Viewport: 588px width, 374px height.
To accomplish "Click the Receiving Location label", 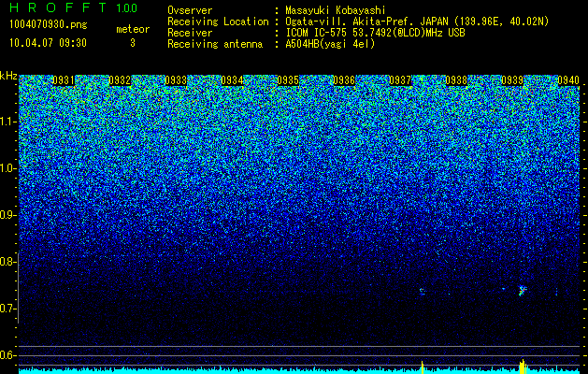I will pyautogui.click(x=218, y=22).
